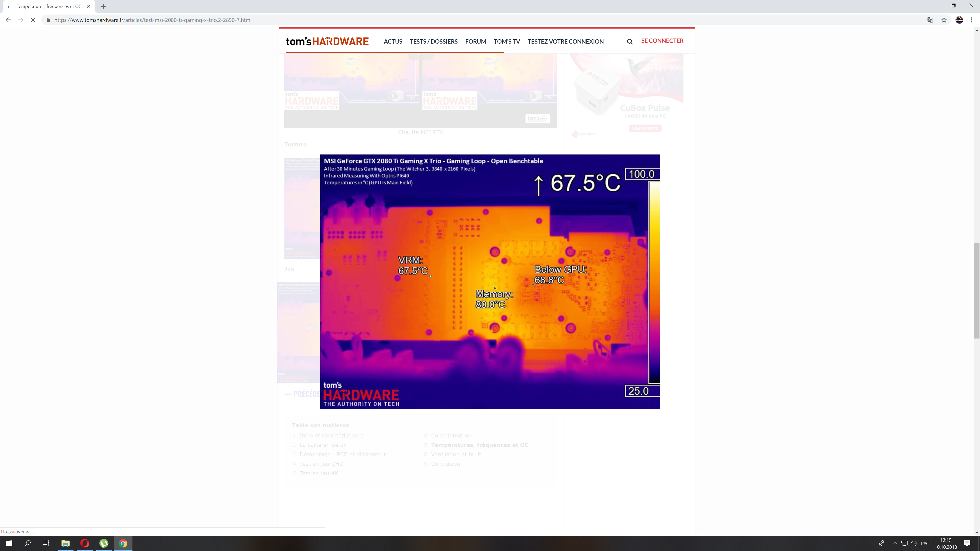Click the tom's HARDWARE logo
Screen dimensions: 980x551
tap(327, 41)
